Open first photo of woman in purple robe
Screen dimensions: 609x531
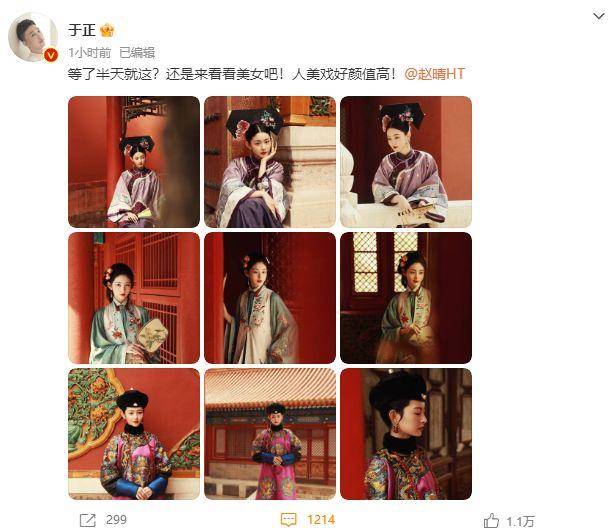134,162
